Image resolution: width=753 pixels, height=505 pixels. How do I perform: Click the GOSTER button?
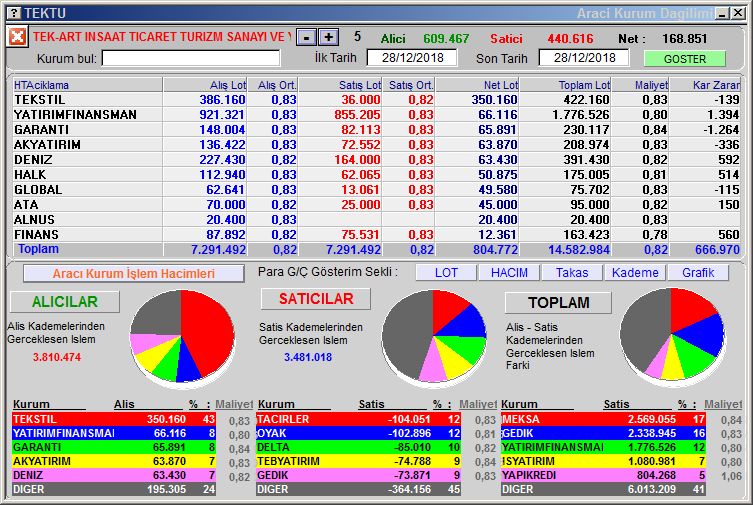(684, 59)
